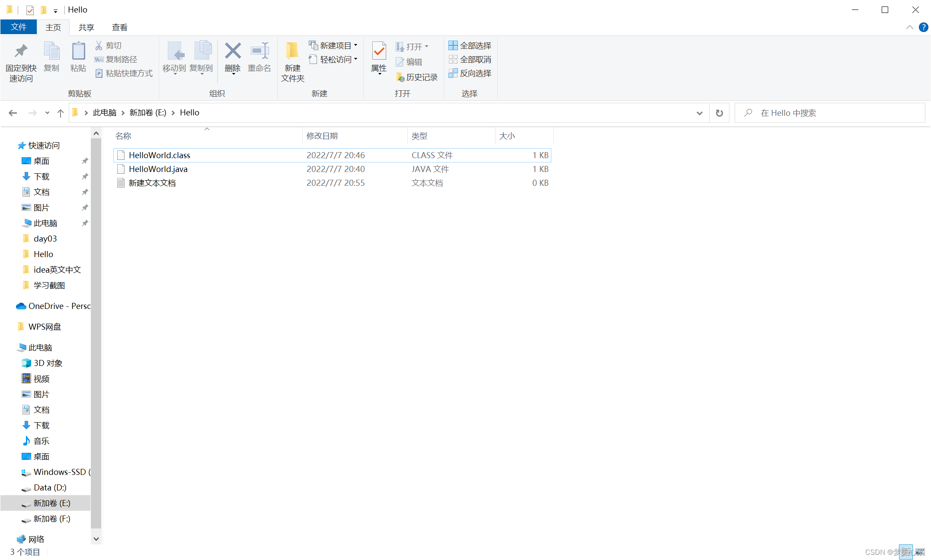Open the File (文件) tab
Viewport: 931px width, 560px height.
click(x=19, y=27)
